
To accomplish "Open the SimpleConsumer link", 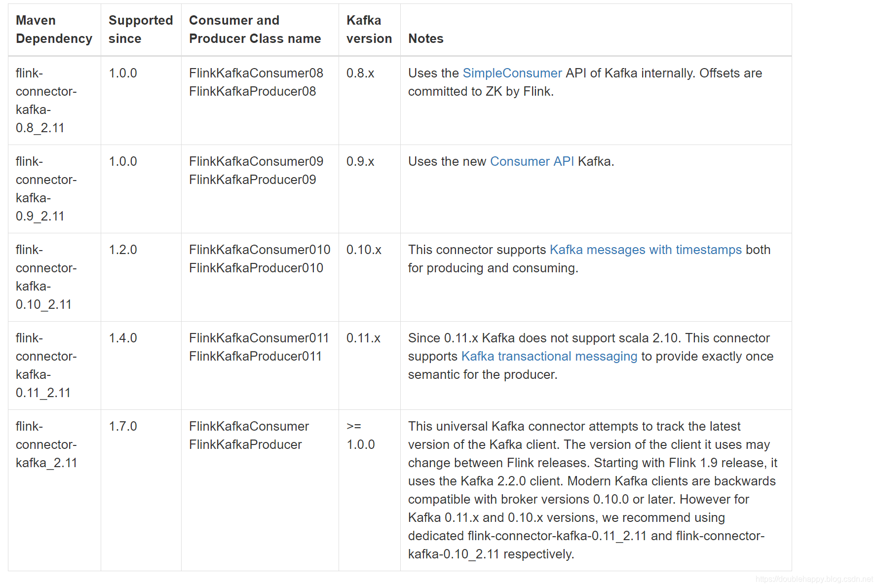I will tap(512, 73).
